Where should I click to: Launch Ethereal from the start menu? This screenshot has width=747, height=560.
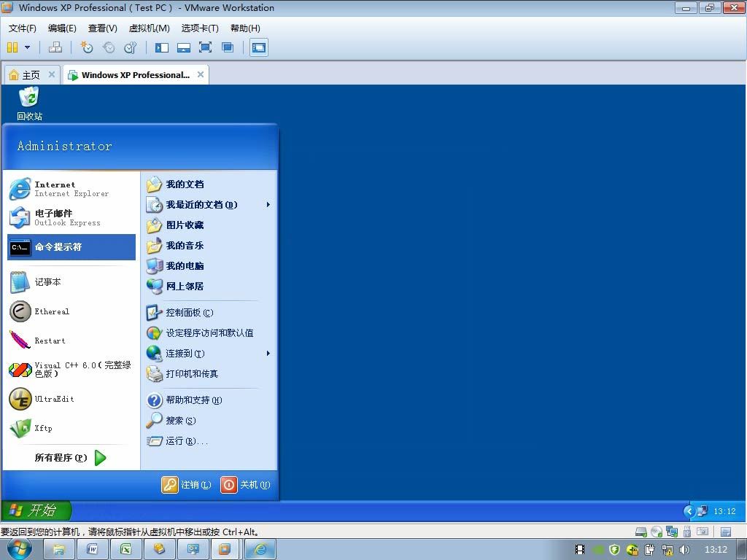tap(71, 311)
